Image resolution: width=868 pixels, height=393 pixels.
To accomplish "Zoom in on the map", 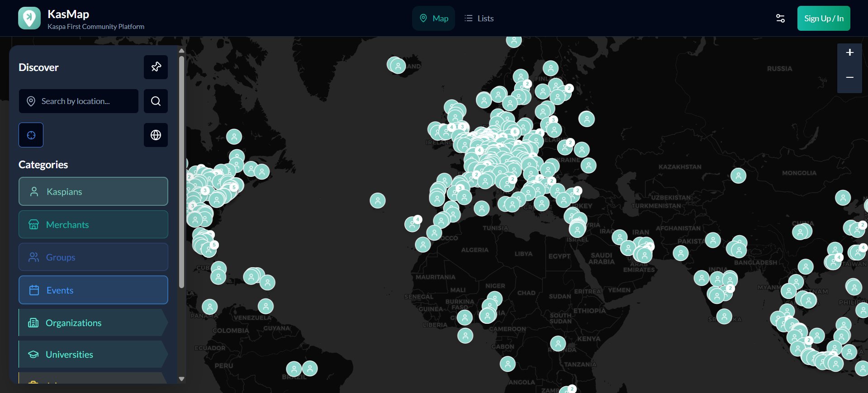I will (850, 52).
